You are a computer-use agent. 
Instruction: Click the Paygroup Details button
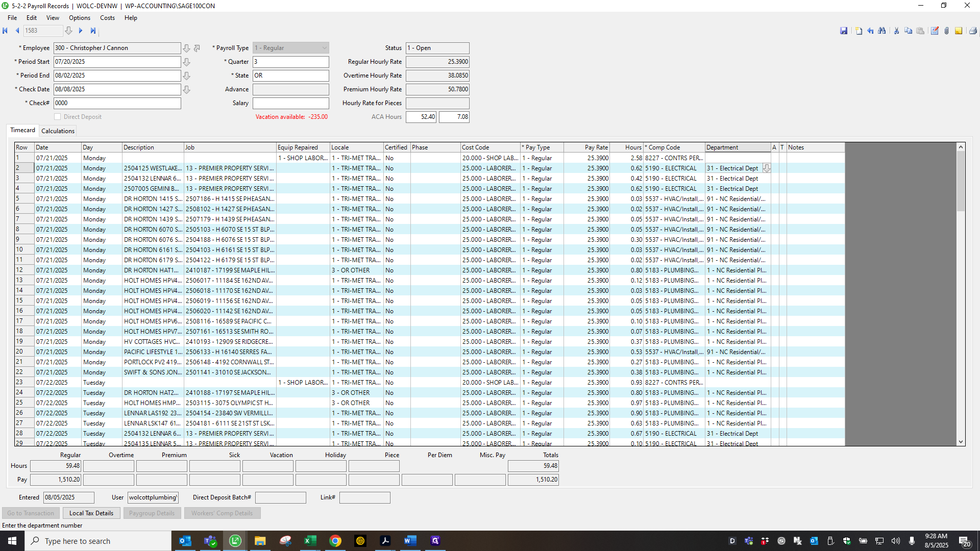[x=152, y=513]
